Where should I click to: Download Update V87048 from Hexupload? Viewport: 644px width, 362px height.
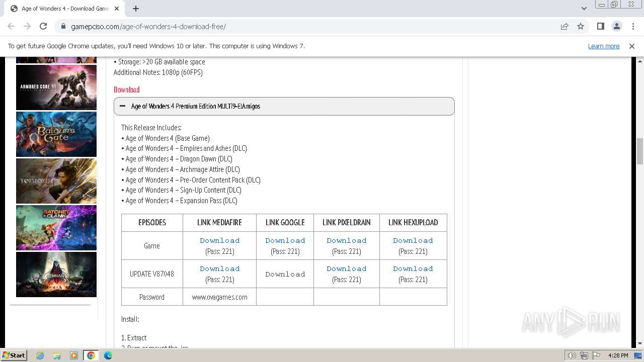[413, 268]
